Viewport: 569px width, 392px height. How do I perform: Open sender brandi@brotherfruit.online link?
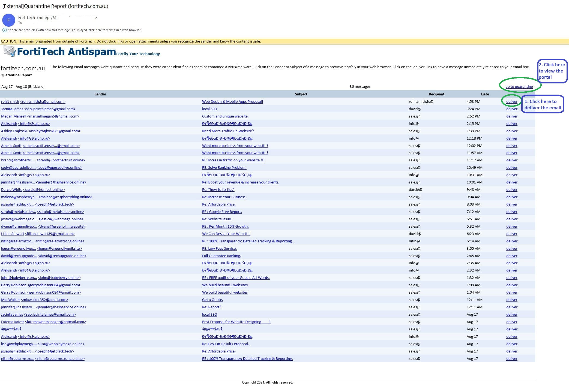[43, 160]
